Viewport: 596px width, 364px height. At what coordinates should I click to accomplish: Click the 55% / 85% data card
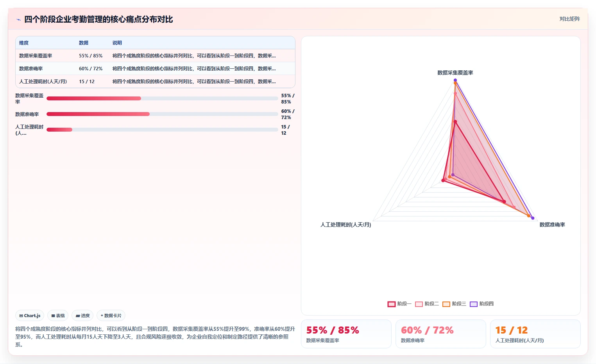(x=346, y=334)
